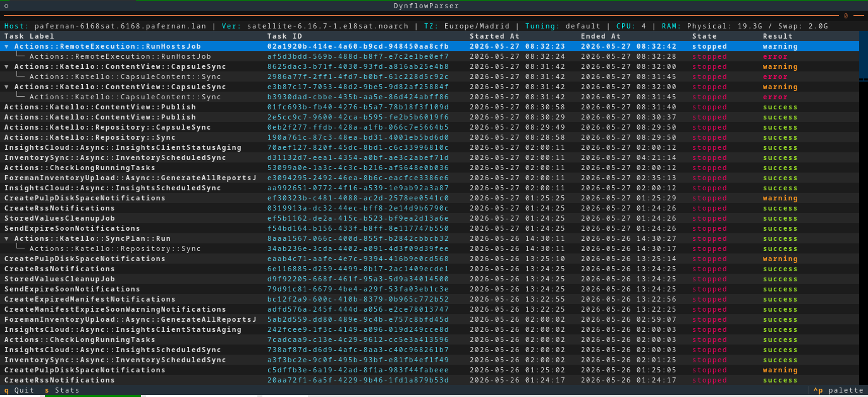Select ContentView::Publish task started 08:30:29

430,117
